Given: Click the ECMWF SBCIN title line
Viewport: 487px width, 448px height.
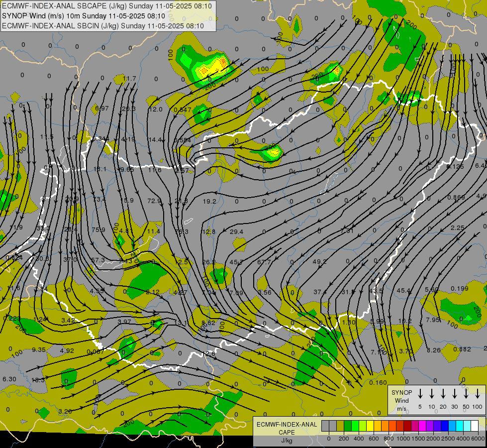Looking at the screenshot, I should 103,26.
